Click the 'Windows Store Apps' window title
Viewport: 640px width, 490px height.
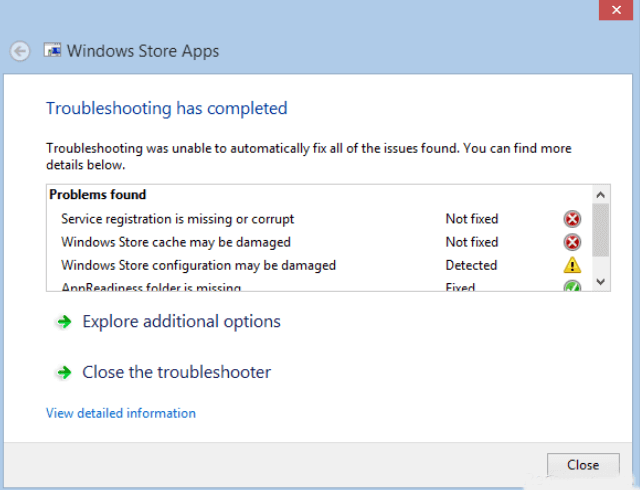point(143,51)
